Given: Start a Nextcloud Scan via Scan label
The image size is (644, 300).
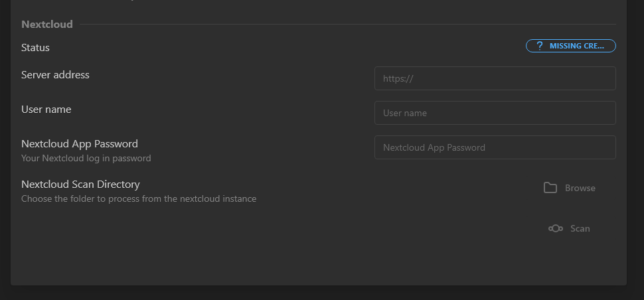Looking at the screenshot, I should pos(580,228).
